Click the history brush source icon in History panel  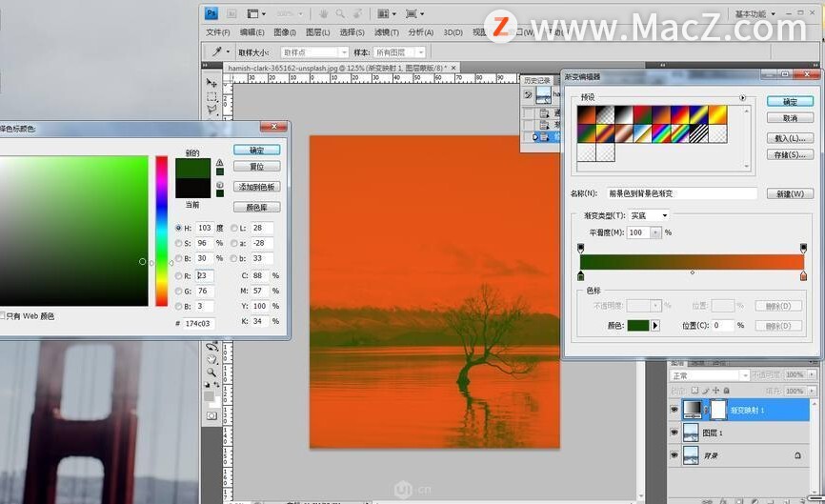pos(529,94)
